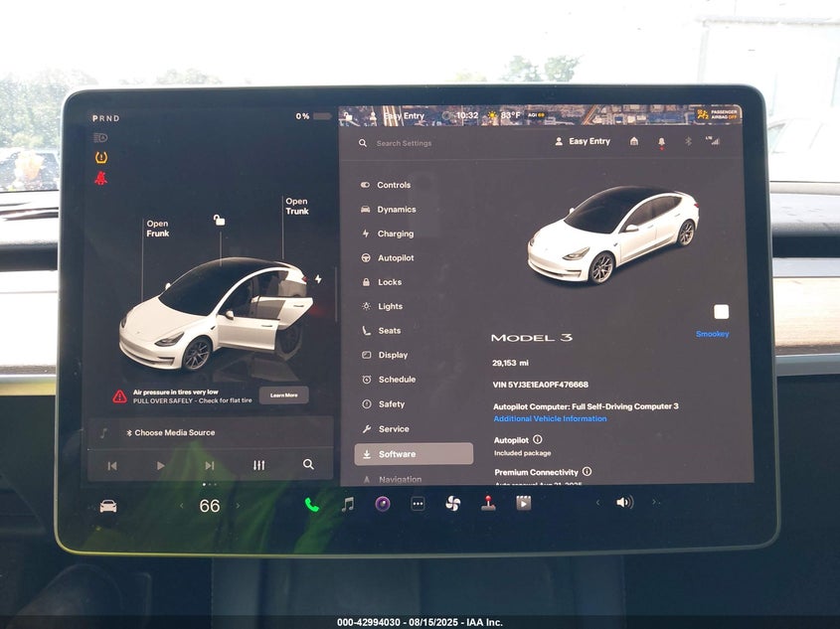Increase cabin temperature with right arrow
The height and width of the screenshot is (629, 840).
[238, 506]
